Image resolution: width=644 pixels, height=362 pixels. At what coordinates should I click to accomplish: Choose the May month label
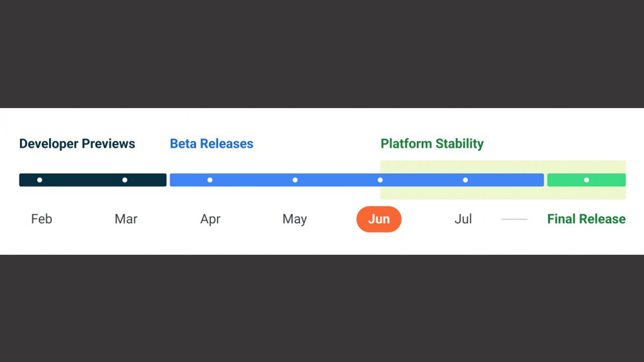click(x=295, y=219)
